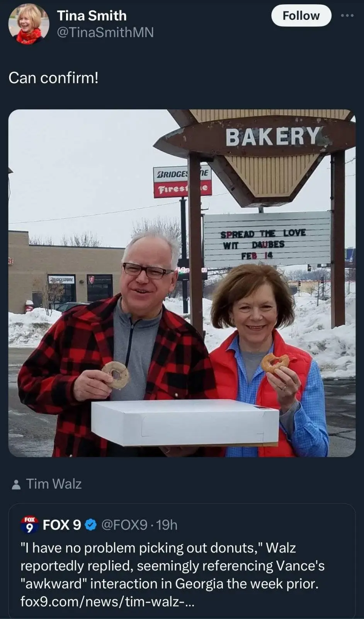Open the FOX 9 account name
Image resolution: width=364 pixels, height=619 pixels.
click(x=62, y=525)
